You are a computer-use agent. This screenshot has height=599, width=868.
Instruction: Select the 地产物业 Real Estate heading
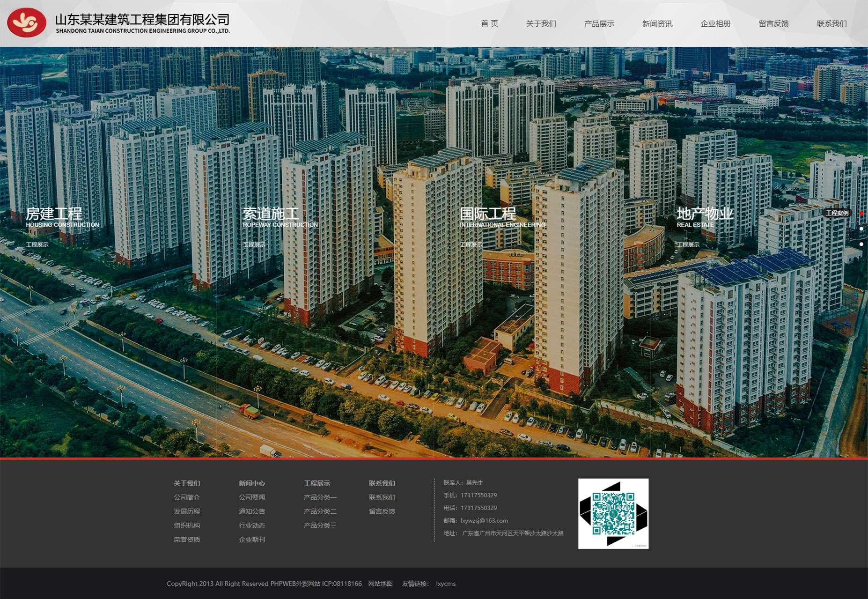705,214
